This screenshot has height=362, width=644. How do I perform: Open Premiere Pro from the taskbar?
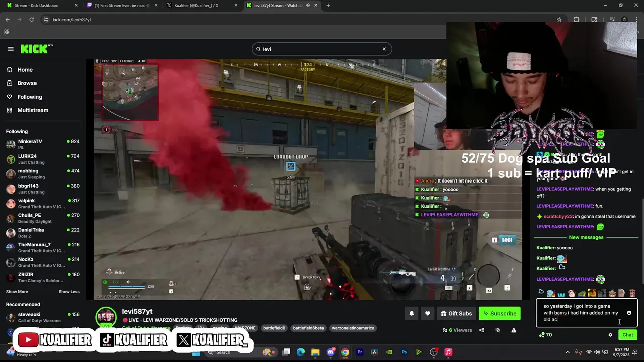[x=360, y=352]
